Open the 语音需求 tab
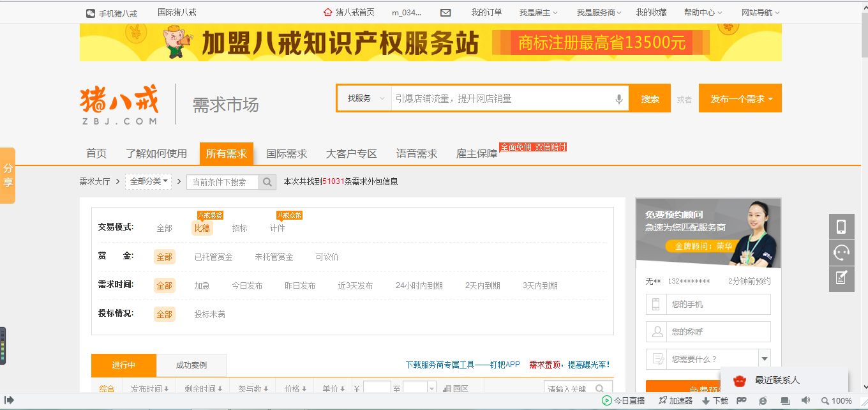868x410 pixels. click(417, 154)
